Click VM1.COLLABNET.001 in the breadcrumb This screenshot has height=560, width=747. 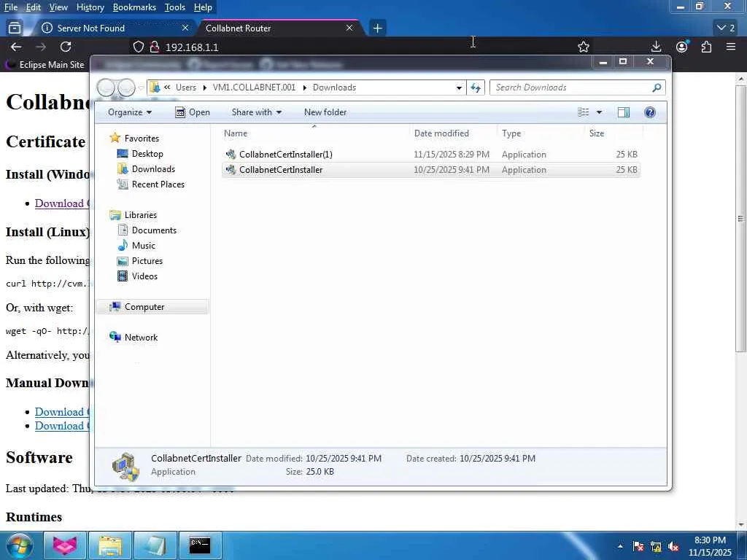pos(254,87)
